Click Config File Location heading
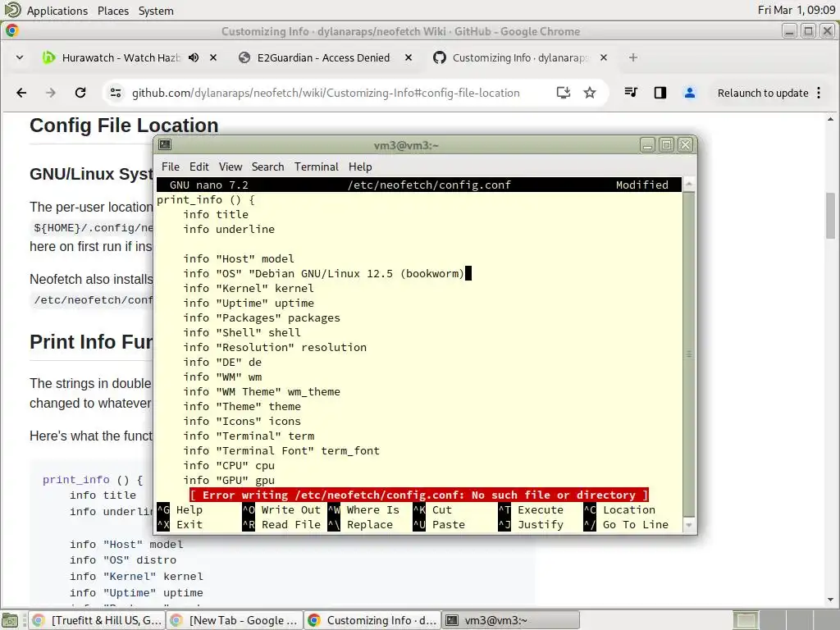Image resolution: width=840 pixels, height=630 pixels. tap(124, 126)
